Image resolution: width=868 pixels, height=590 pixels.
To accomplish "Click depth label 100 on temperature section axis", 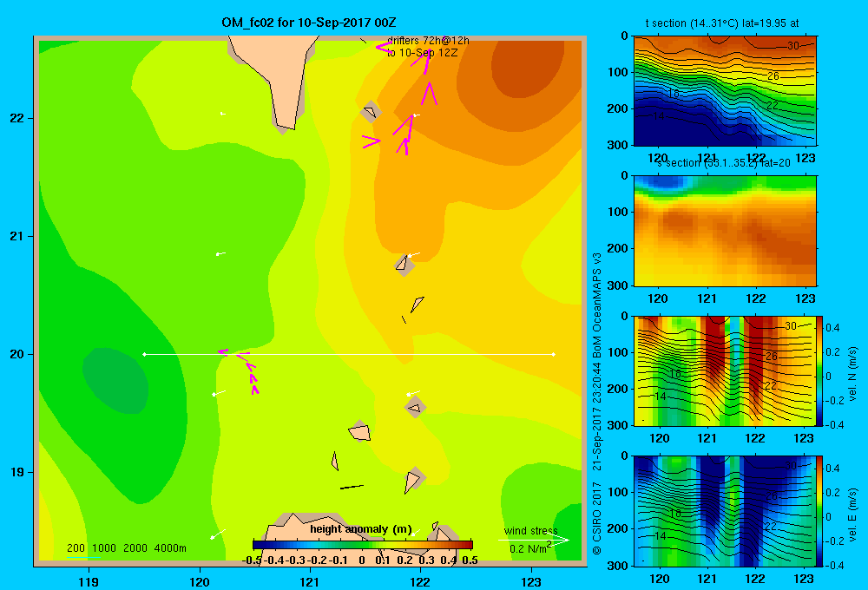I will click(618, 72).
